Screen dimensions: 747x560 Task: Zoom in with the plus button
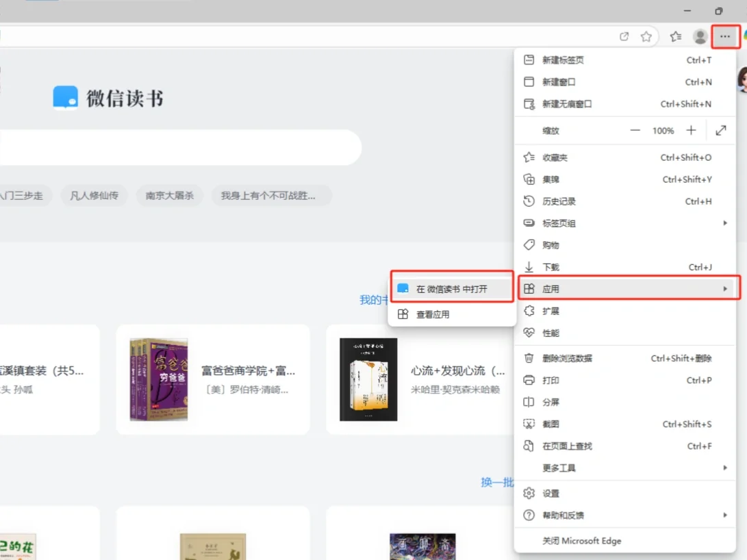tap(691, 131)
